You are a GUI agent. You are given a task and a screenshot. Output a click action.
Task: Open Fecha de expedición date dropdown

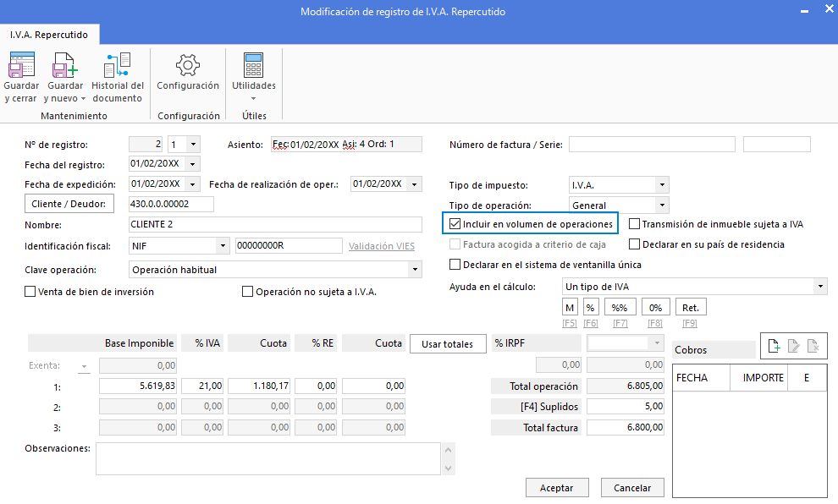[193, 184]
